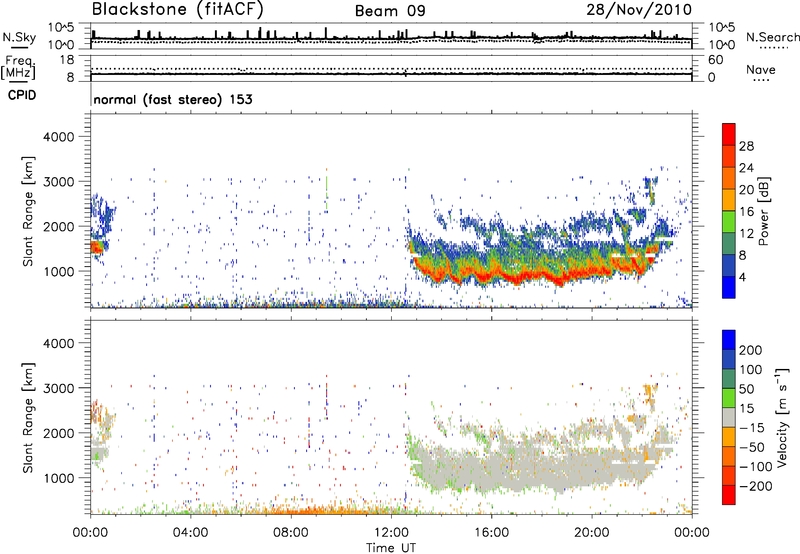Image resolution: width=800 pixels, height=554 pixels.
Task: Pick the blue top segment of Velocity colorbar
Action: pos(729,340)
